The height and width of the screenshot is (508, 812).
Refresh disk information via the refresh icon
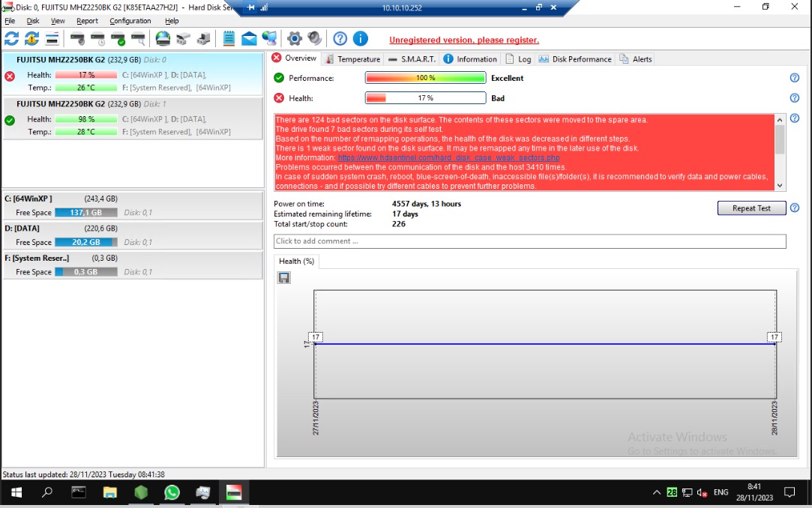[10, 38]
